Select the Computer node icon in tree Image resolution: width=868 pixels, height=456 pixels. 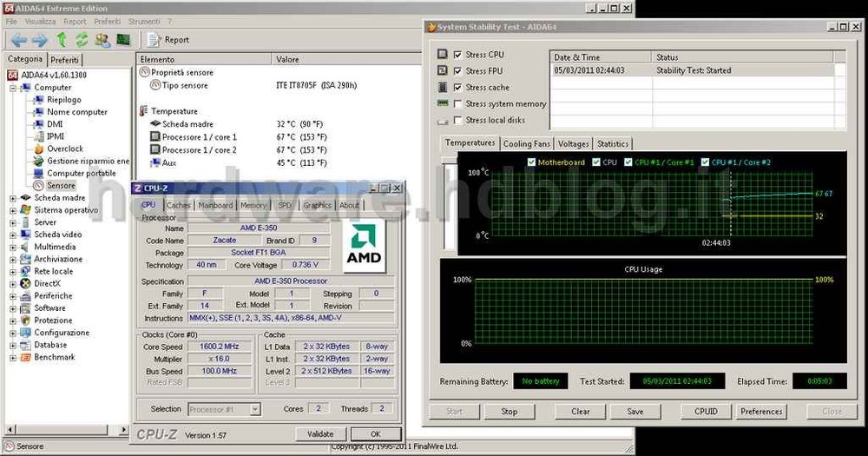coord(25,87)
